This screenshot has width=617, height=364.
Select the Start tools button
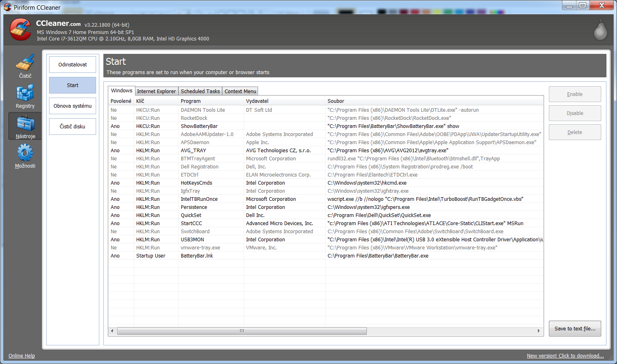click(x=73, y=85)
